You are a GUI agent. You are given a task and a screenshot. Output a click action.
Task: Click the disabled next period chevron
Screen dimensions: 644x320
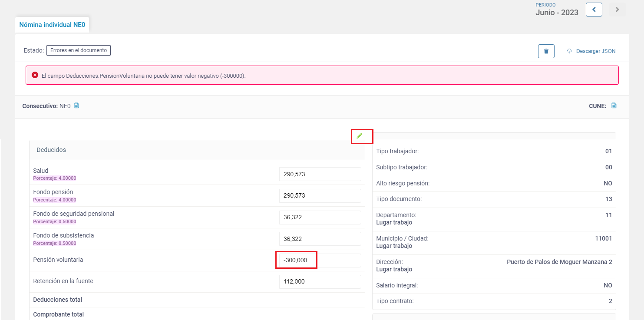[617, 10]
